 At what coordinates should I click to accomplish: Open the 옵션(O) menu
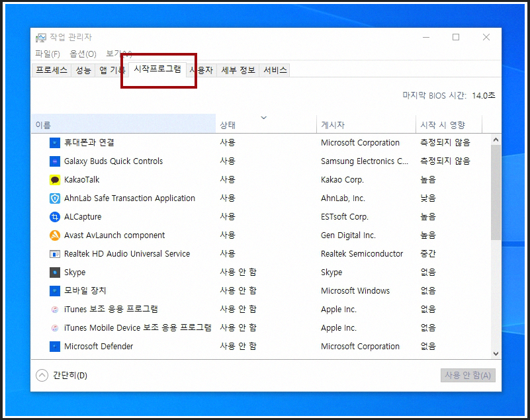click(x=83, y=54)
